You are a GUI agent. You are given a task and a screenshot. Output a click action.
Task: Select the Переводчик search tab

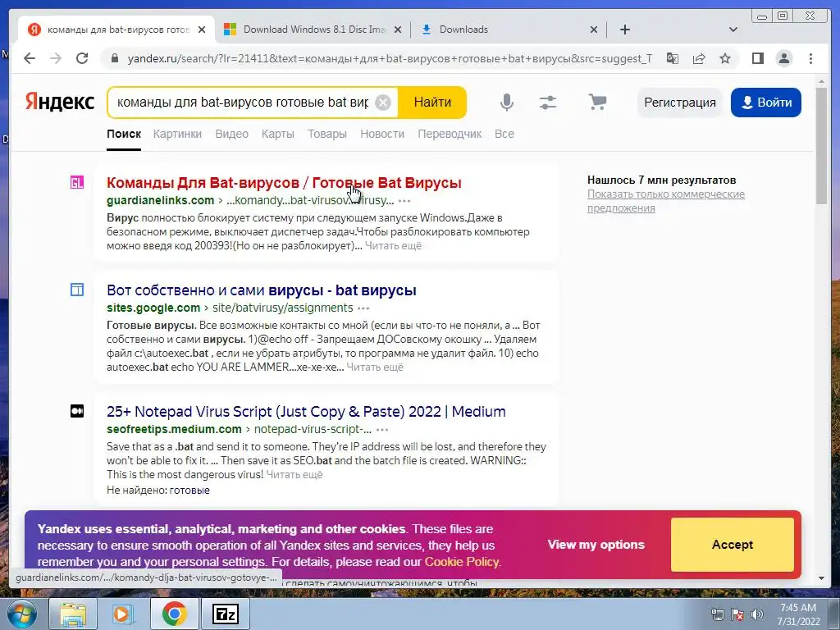[450, 134]
